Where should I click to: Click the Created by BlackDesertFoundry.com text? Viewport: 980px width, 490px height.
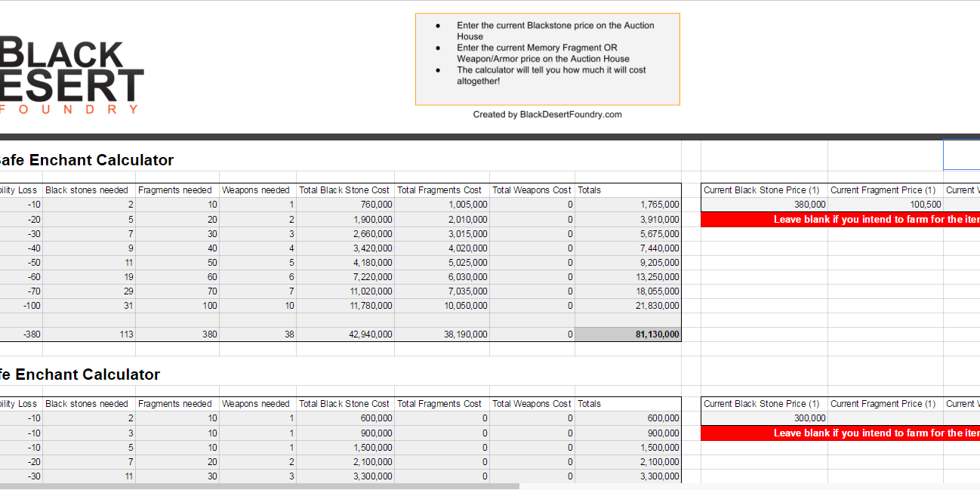tap(547, 115)
